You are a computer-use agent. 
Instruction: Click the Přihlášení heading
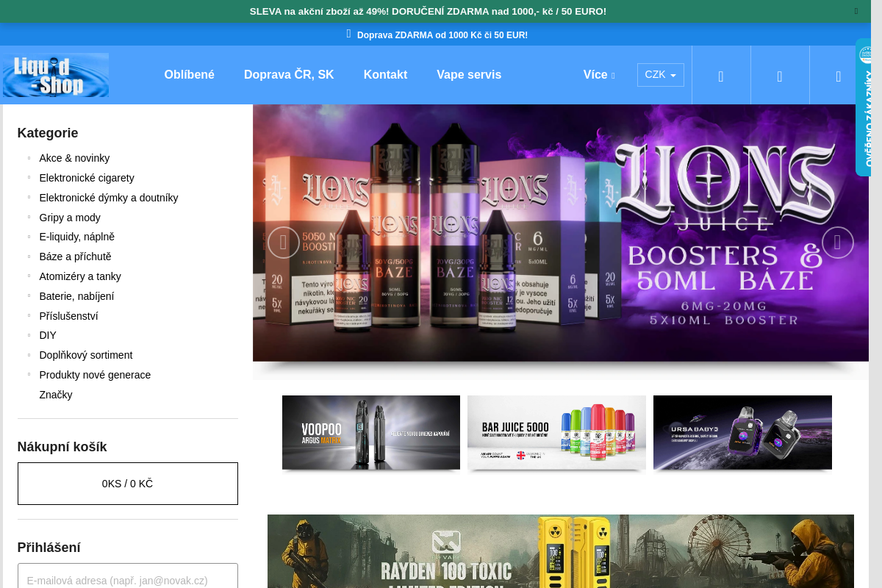(x=49, y=548)
